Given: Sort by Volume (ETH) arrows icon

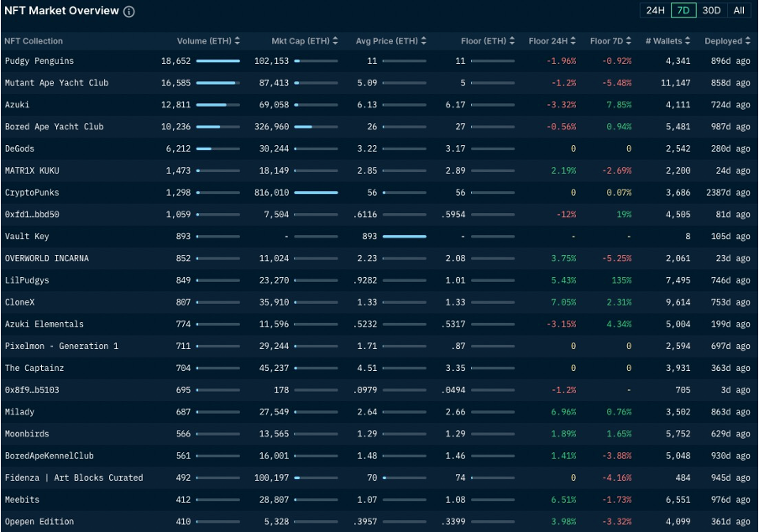Looking at the screenshot, I should [x=237, y=41].
